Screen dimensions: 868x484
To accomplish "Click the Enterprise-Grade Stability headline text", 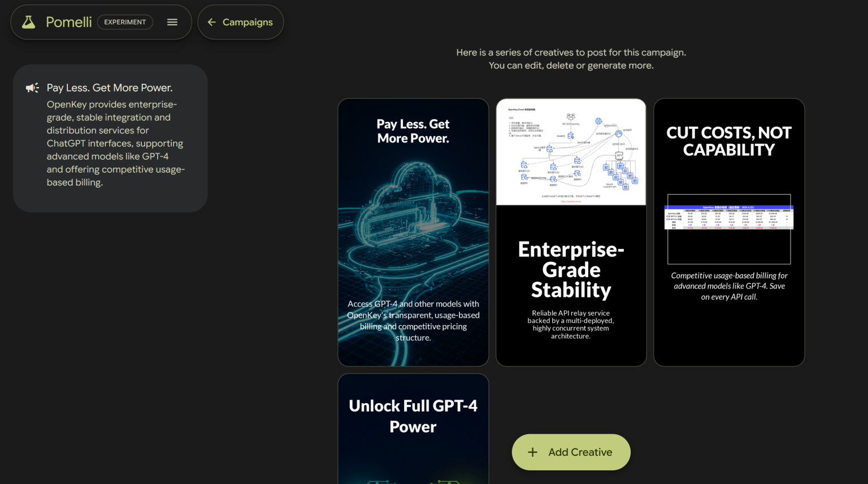I will [x=571, y=270].
